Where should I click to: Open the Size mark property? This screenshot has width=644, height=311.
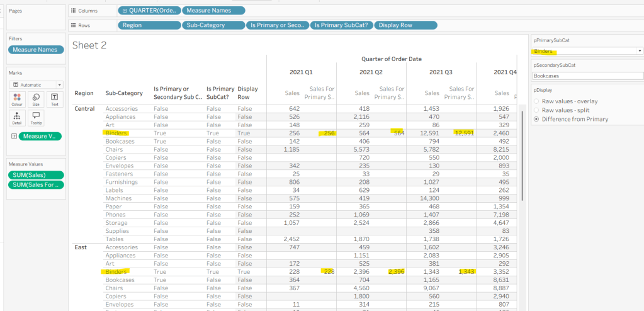click(x=36, y=99)
